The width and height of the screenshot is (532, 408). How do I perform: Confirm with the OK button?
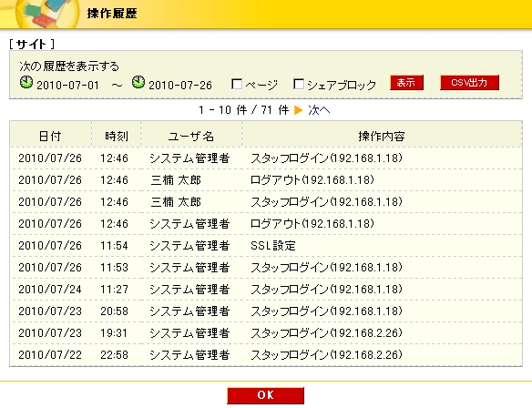[x=265, y=395]
